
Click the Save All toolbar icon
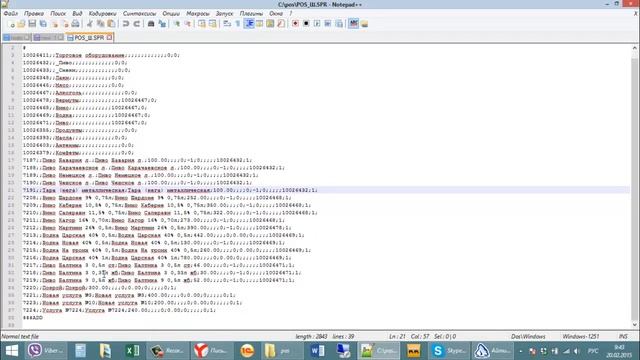click(x=43, y=24)
